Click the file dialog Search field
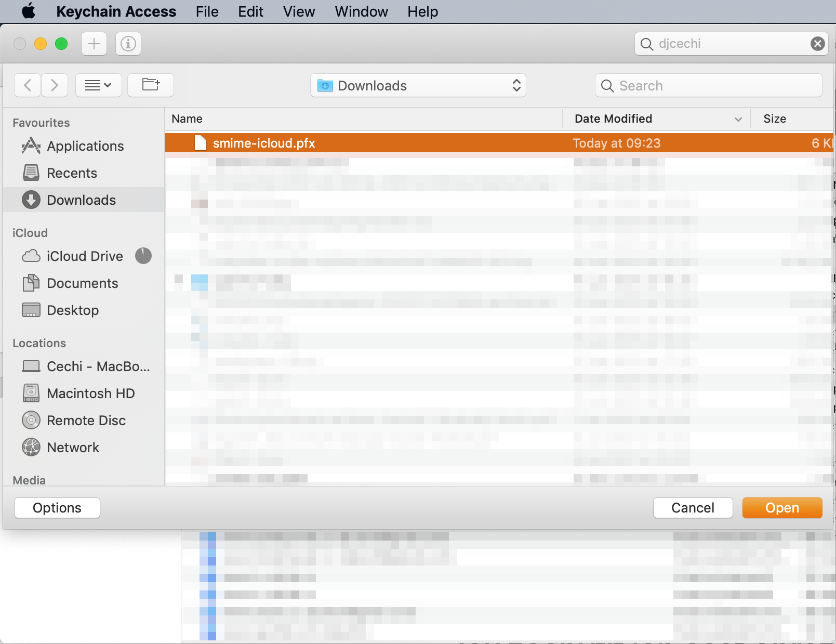The image size is (836, 644). click(709, 86)
